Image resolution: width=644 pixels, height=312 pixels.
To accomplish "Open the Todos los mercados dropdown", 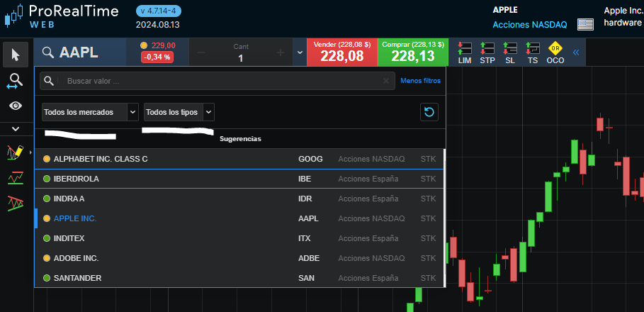I will coord(90,112).
